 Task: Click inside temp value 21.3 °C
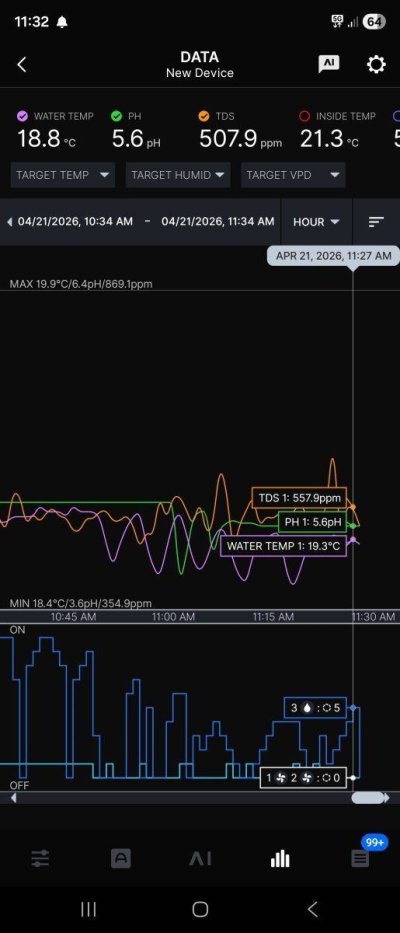pyautogui.click(x=329, y=139)
